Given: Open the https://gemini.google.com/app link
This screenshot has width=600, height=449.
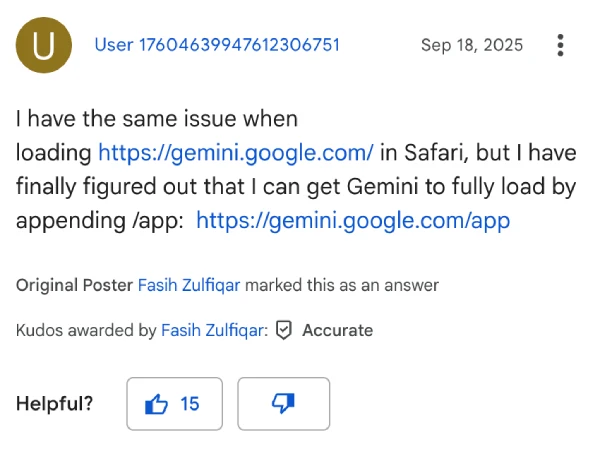Looking at the screenshot, I should point(353,220).
